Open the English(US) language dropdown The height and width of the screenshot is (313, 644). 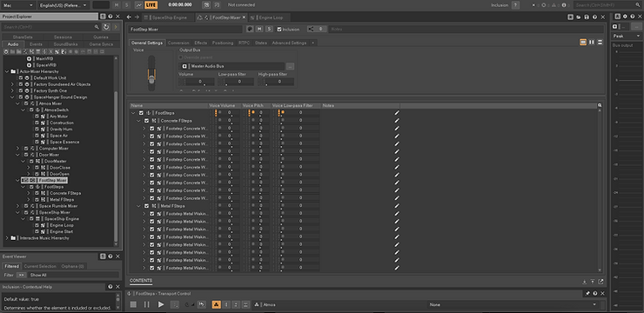click(x=64, y=5)
